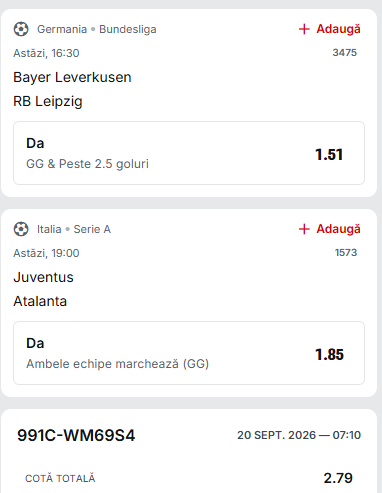Screen dimensions: 382x493
Task: Select the 1.51 odds value
Action: (x=329, y=155)
